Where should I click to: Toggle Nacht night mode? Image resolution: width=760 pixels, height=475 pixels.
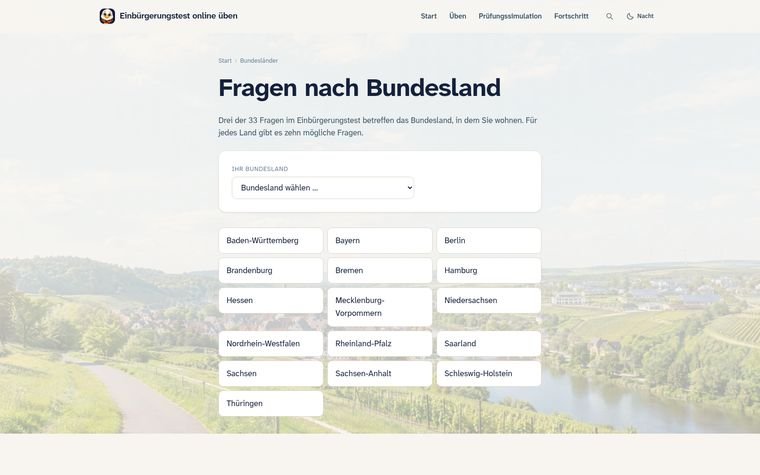click(640, 16)
